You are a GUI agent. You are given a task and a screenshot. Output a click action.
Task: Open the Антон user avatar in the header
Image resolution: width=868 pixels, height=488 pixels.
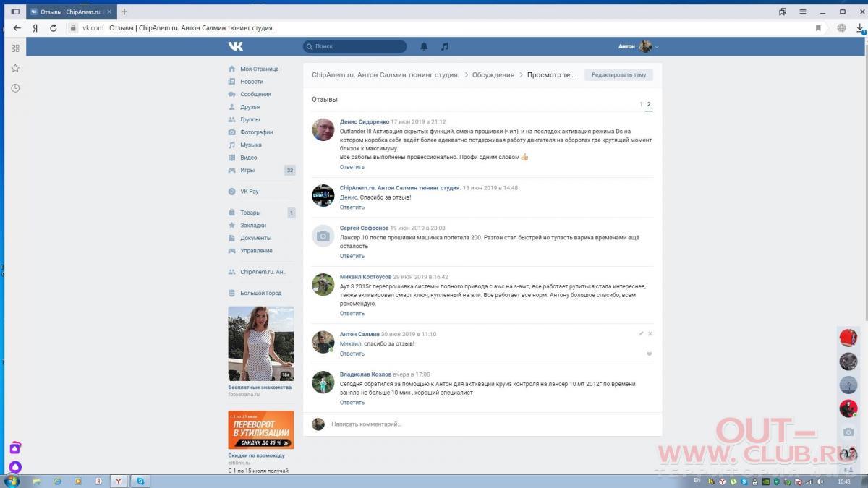coord(645,46)
